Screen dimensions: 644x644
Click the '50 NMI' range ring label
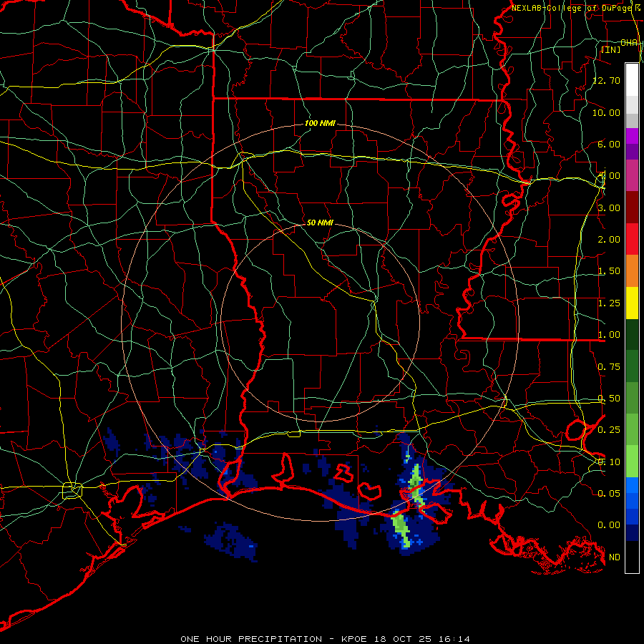pyautogui.click(x=320, y=223)
